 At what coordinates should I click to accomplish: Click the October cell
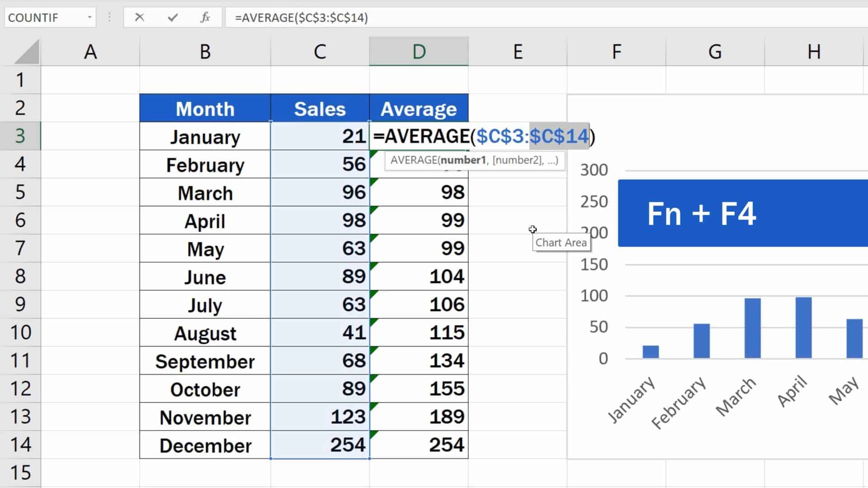point(205,389)
